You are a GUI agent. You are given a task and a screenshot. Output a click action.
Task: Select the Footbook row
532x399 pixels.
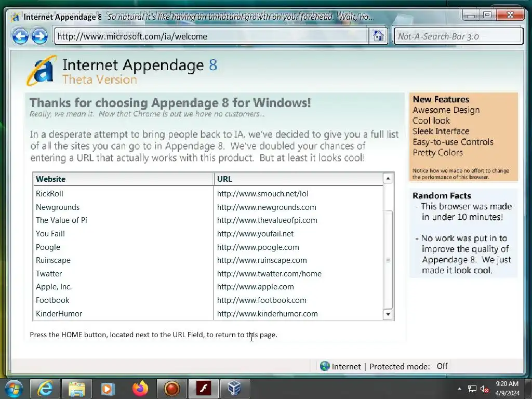[208, 300]
